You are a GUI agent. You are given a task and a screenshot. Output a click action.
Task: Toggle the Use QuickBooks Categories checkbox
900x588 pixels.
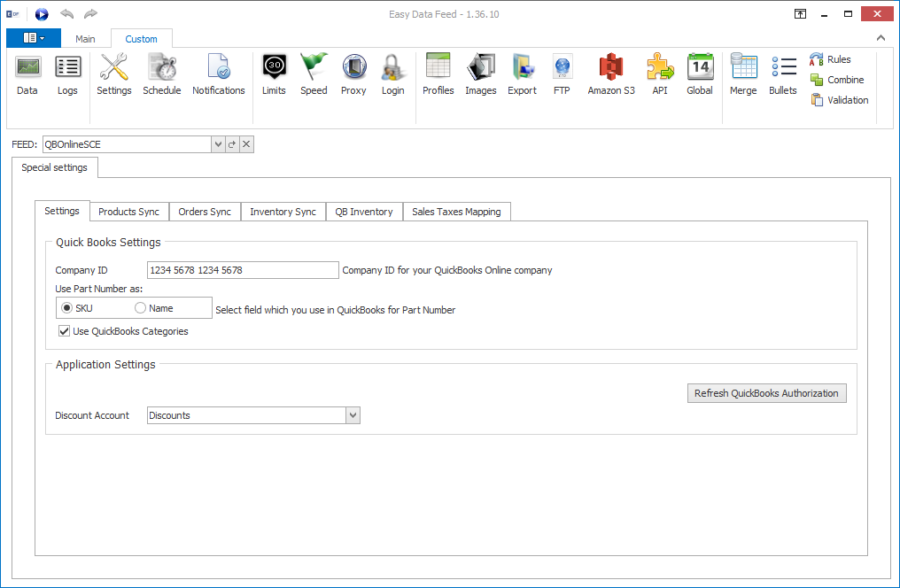click(65, 331)
